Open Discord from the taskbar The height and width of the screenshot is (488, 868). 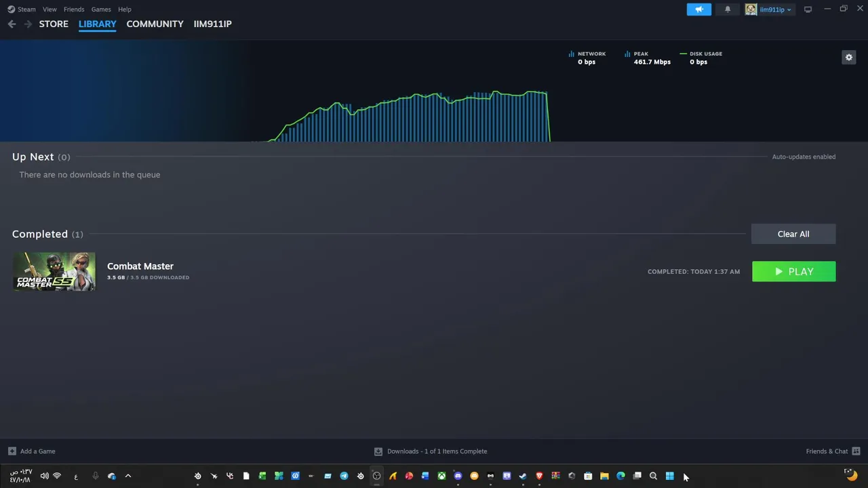tap(458, 476)
